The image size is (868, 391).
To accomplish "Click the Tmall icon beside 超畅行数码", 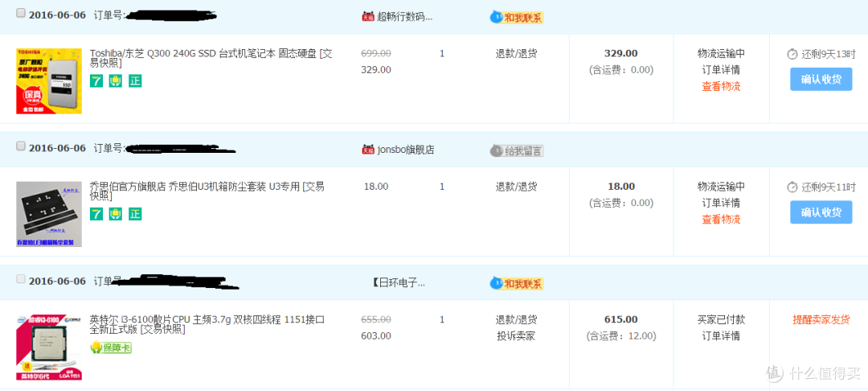I will click(x=367, y=17).
